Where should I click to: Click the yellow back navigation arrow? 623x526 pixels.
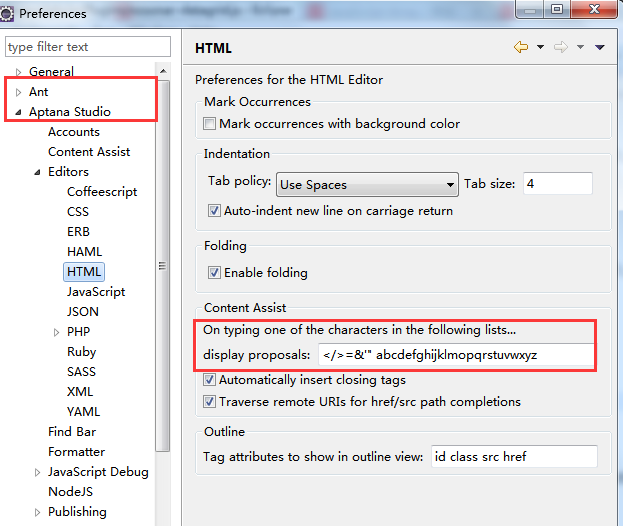(521, 47)
